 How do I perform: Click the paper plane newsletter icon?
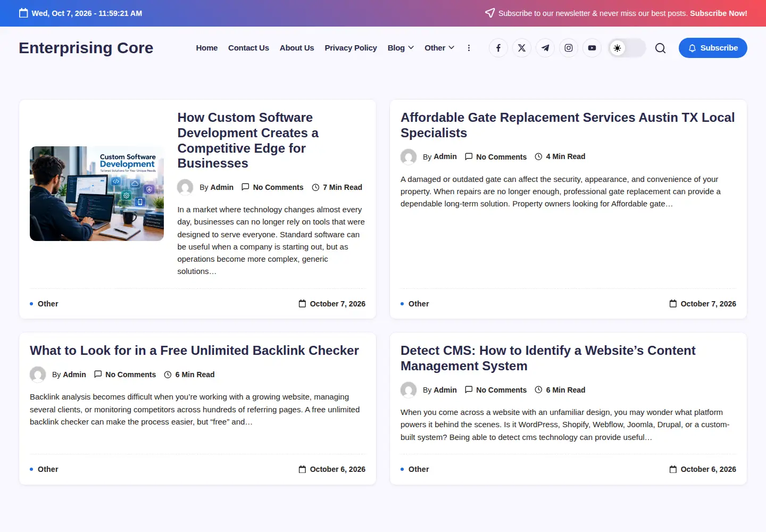coord(490,13)
